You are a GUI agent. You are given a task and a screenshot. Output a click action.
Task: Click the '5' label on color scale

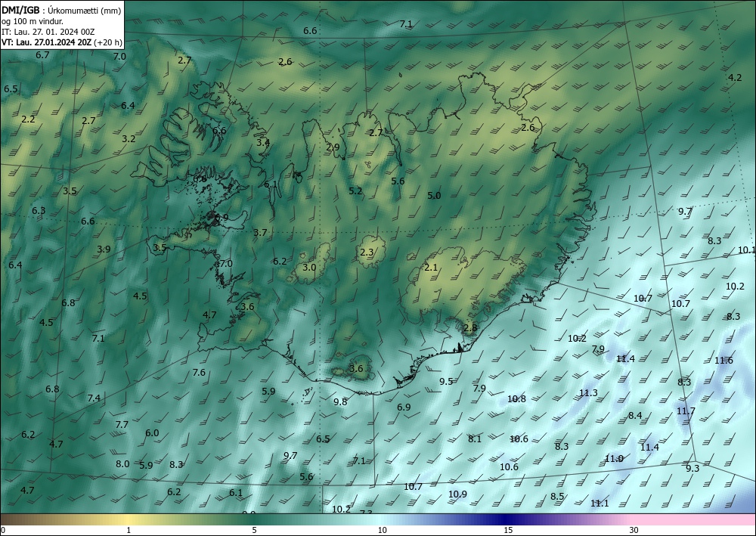(254, 530)
